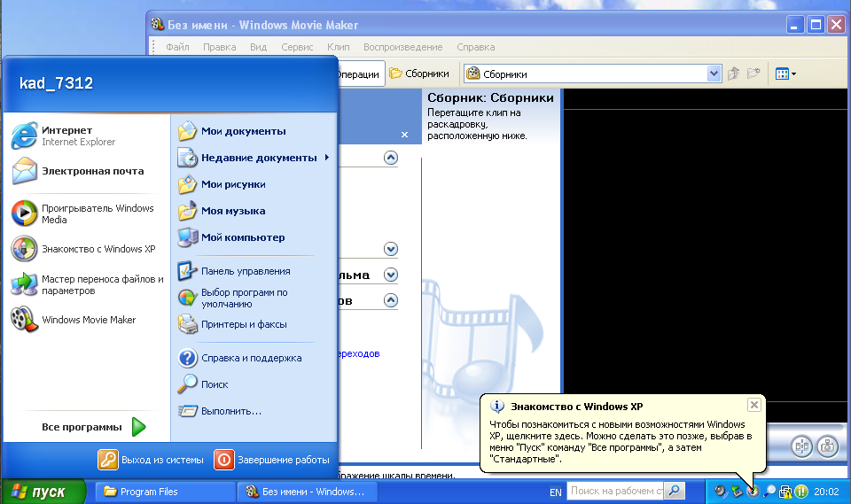Click the take picture camera button
The height and width of the screenshot is (504, 851).
(828, 446)
